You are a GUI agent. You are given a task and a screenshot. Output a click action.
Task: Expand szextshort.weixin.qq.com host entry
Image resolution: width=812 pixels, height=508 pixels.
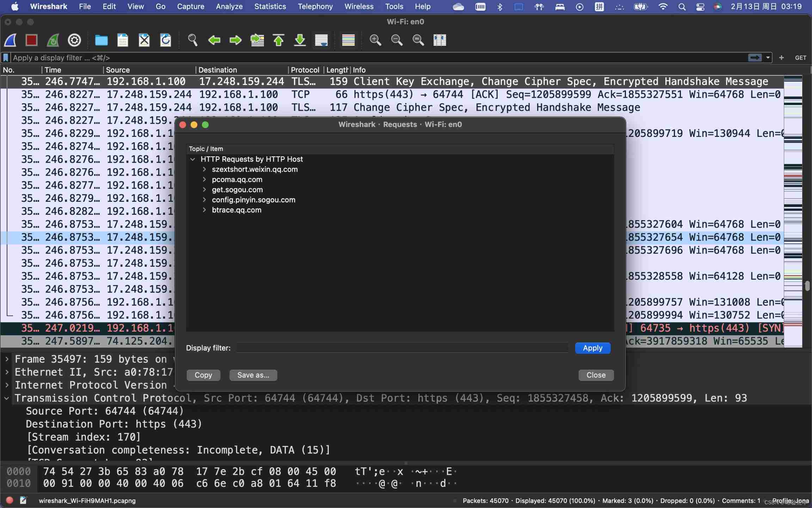point(204,169)
